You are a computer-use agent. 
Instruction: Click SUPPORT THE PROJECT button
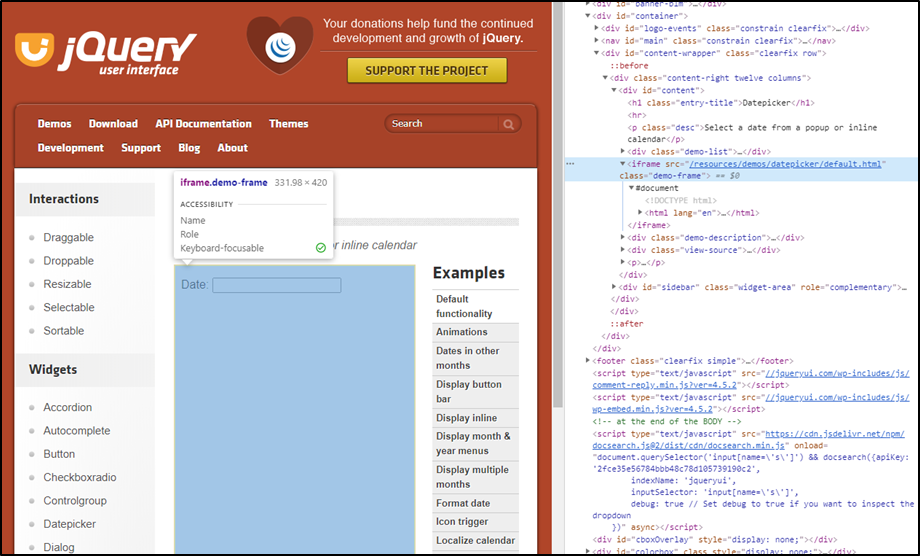(427, 70)
